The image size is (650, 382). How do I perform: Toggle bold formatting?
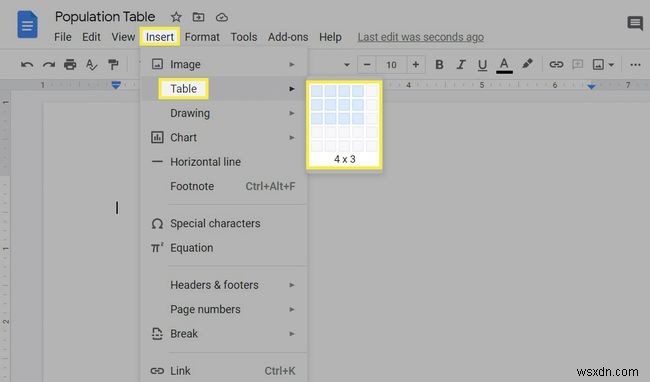click(x=439, y=65)
